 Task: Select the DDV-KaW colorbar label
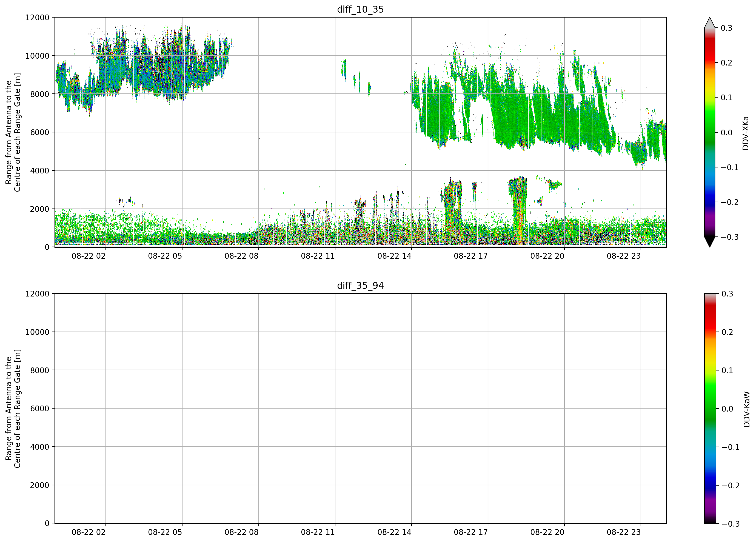[747, 409]
